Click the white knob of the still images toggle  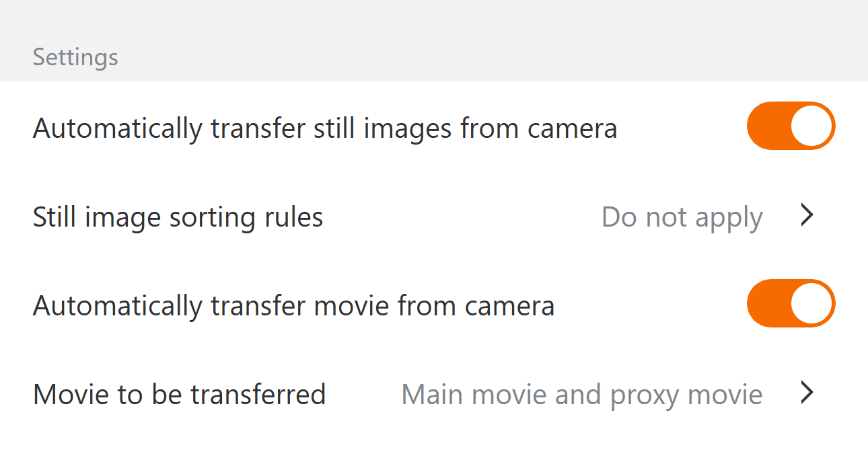pyautogui.click(x=811, y=126)
